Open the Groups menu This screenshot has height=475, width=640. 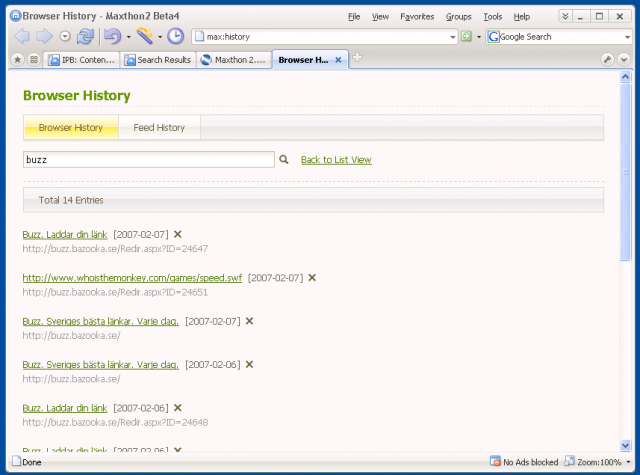(x=458, y=17)
